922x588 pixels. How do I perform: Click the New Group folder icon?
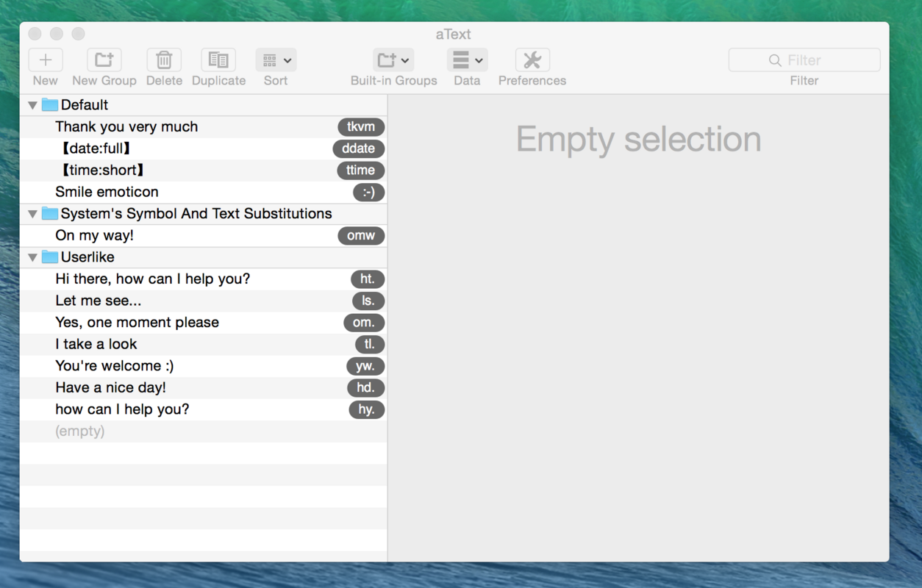click(103, 60)
